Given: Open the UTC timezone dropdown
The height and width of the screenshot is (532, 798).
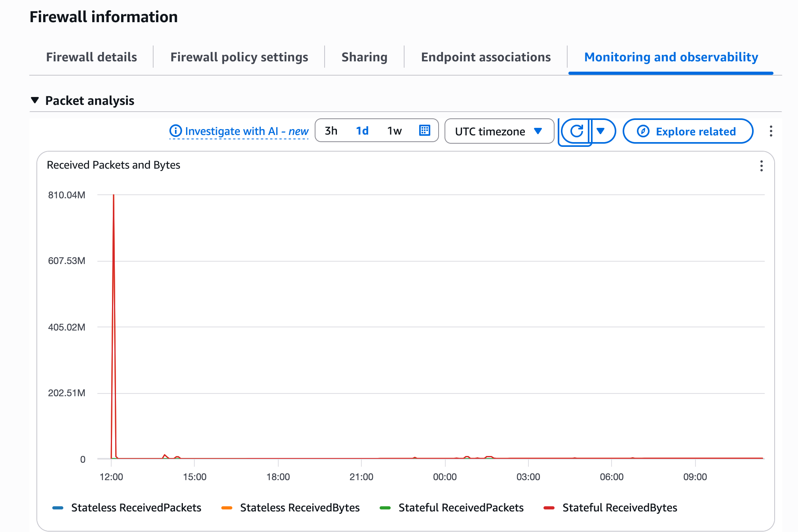Looking at the screenshot, I should pyautogui.click(x=499, y=131).
